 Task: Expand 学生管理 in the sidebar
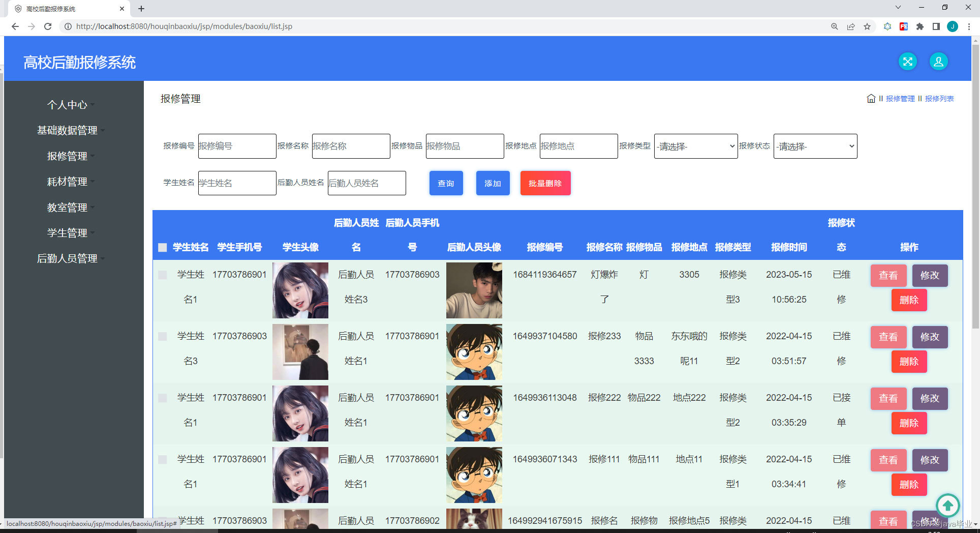point(71,233)
